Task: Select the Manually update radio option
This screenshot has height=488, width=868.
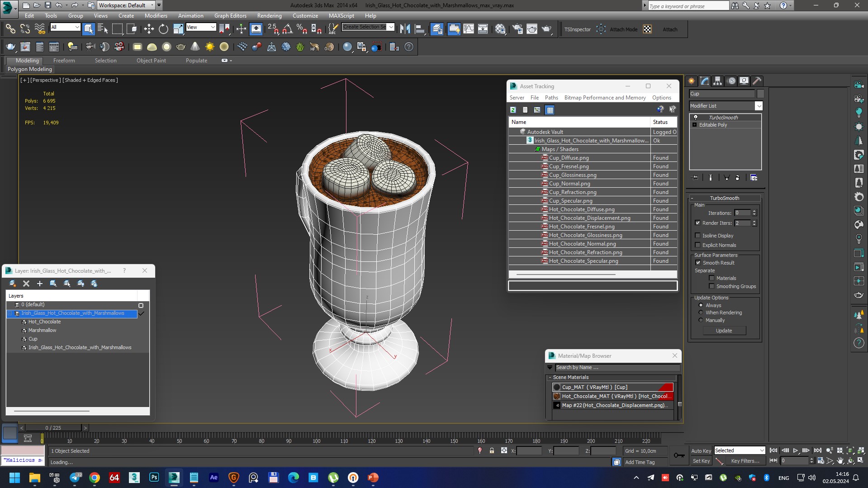Action: 701,320
